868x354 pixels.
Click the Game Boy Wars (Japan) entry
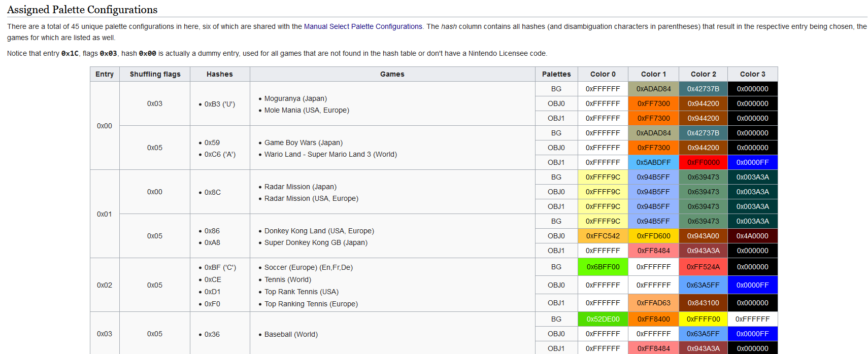coord(304,143)
